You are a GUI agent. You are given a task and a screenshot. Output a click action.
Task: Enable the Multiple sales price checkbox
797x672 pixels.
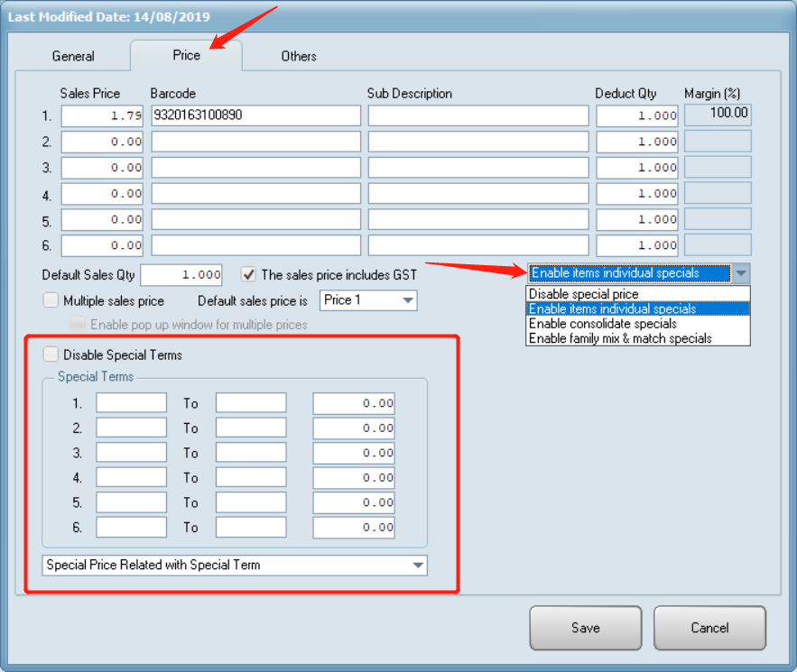point(51,300)
